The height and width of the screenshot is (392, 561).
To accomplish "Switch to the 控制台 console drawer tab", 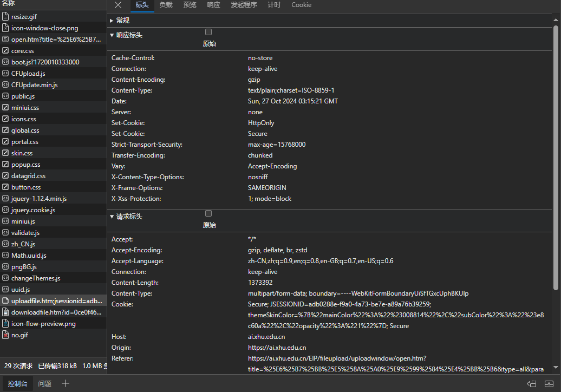I will pos(17,384).
